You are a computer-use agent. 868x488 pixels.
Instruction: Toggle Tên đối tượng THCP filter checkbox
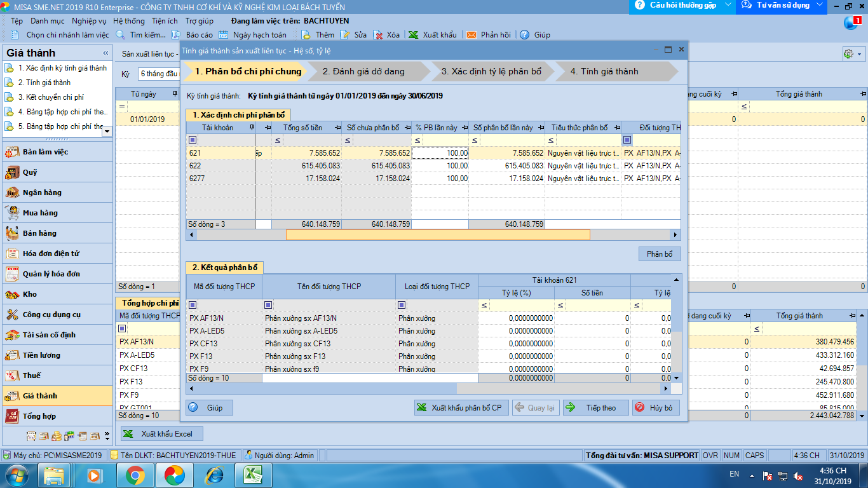pos(269,305)
